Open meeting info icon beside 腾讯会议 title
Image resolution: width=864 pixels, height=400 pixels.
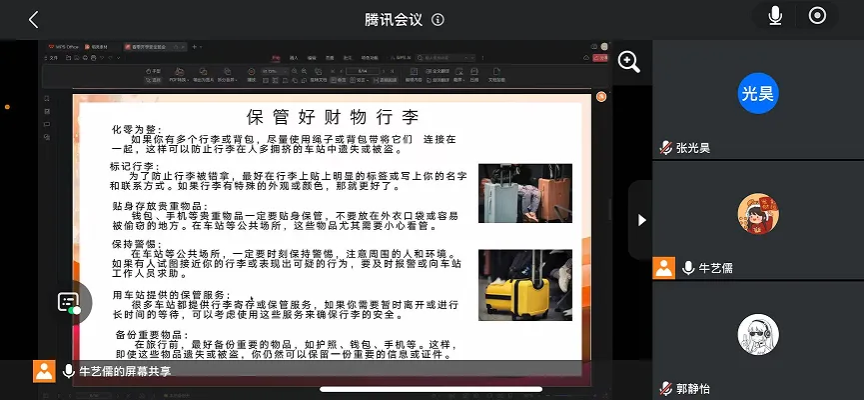click(438, 19)
